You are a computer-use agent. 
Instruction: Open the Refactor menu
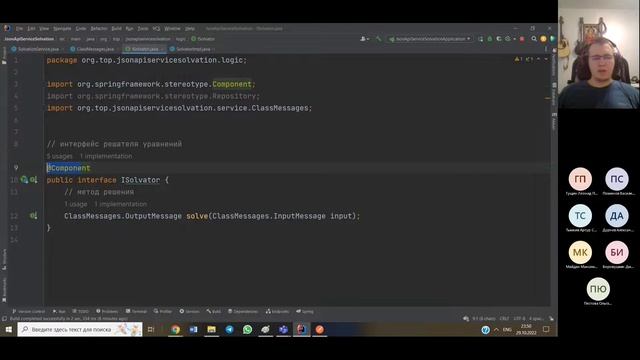click(x=99, y=29)
